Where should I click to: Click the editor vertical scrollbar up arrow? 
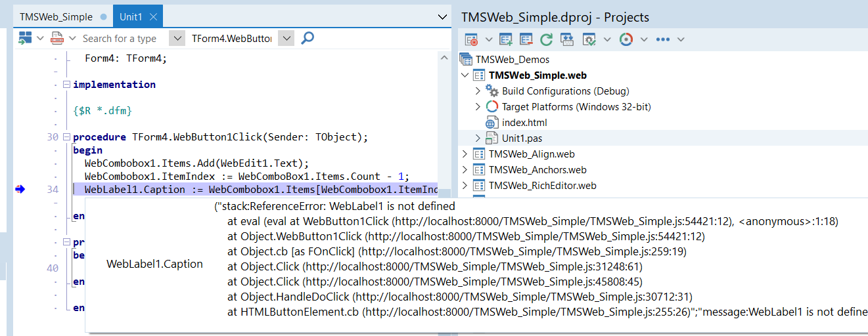click(445, 58)
